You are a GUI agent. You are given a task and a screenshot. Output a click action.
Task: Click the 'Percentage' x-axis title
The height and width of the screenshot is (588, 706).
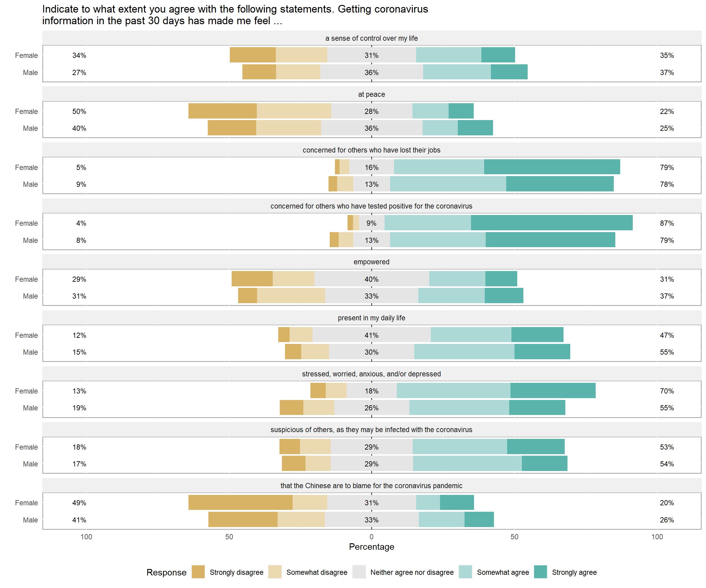pos(371,547)
